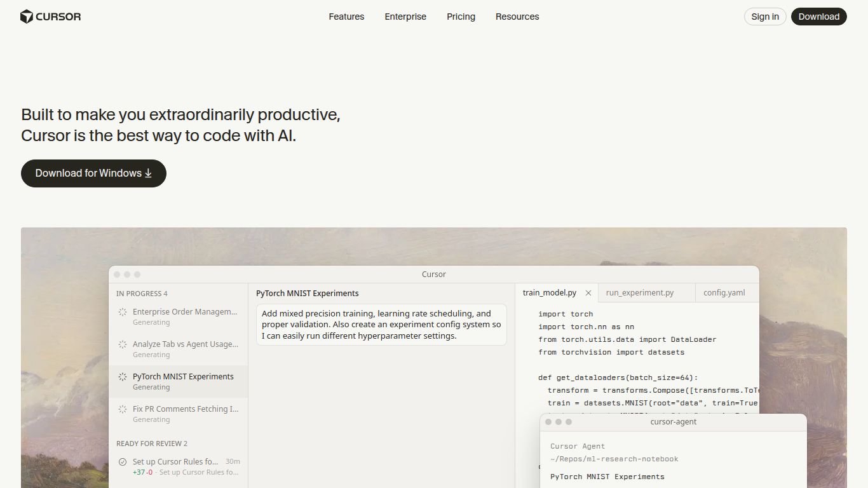Select the train_model.py tab
The image size is (868, 488).
pyautogui.click(x=549, y=293)
